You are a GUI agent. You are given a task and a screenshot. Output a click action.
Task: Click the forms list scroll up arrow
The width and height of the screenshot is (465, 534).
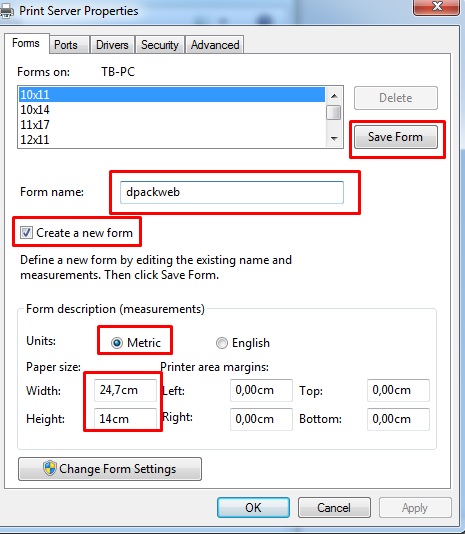pyautogui.click(x=334, y=96)
